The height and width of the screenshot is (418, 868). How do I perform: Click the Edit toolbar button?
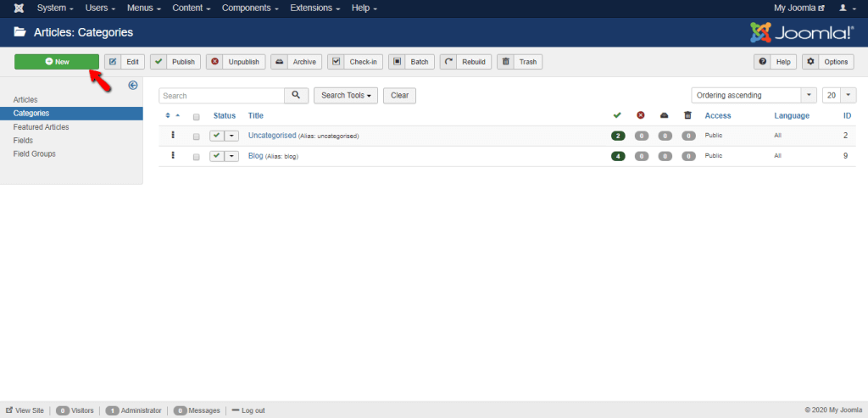[x=125, y=62]
